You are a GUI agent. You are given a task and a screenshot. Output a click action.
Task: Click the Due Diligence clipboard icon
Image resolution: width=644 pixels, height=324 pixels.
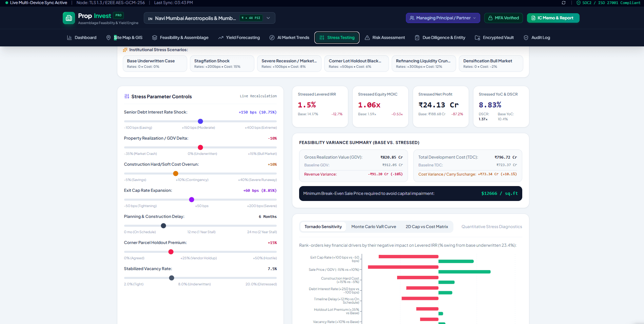click(x=417, y=38)
